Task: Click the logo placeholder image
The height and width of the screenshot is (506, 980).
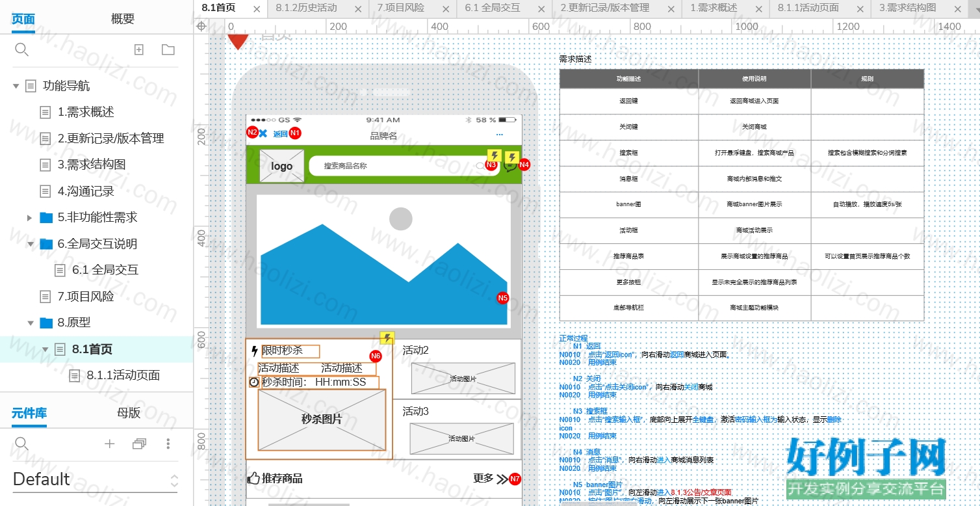Action: (x=282, y=166)
